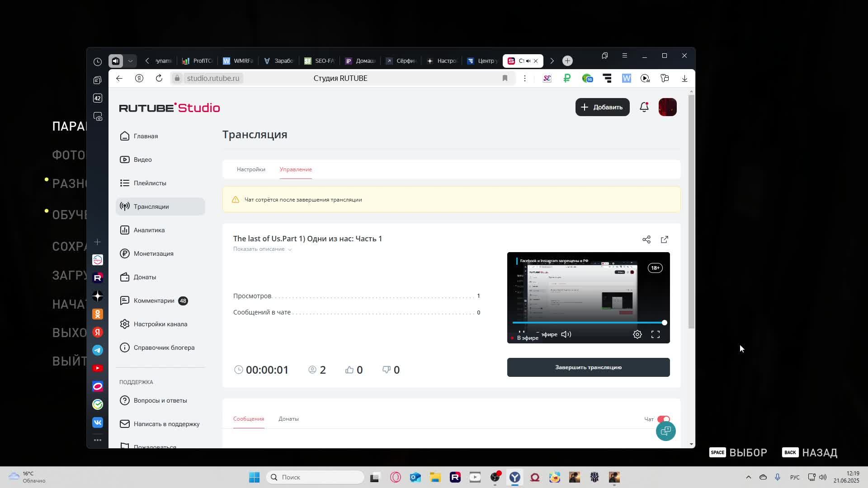Open browser history clock icon
This screenshot has height=488, width=868.
click(x=98, y=62)
